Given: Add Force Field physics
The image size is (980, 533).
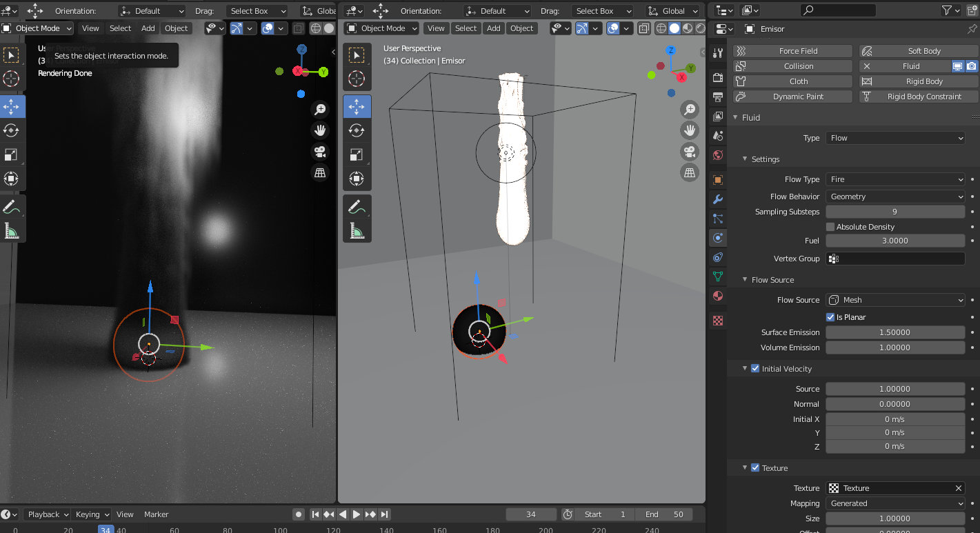Looking at the screenshot, I should 792,51.
